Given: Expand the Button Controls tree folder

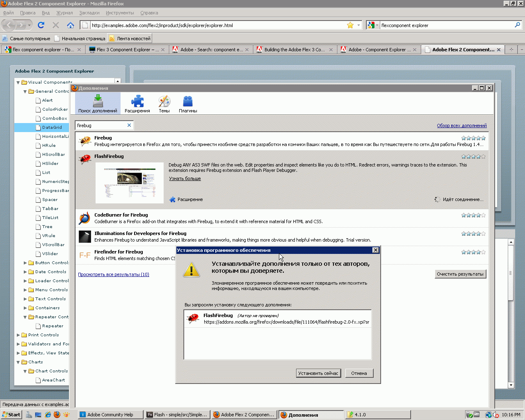Looking at the screenshot, I should (25, 263).
